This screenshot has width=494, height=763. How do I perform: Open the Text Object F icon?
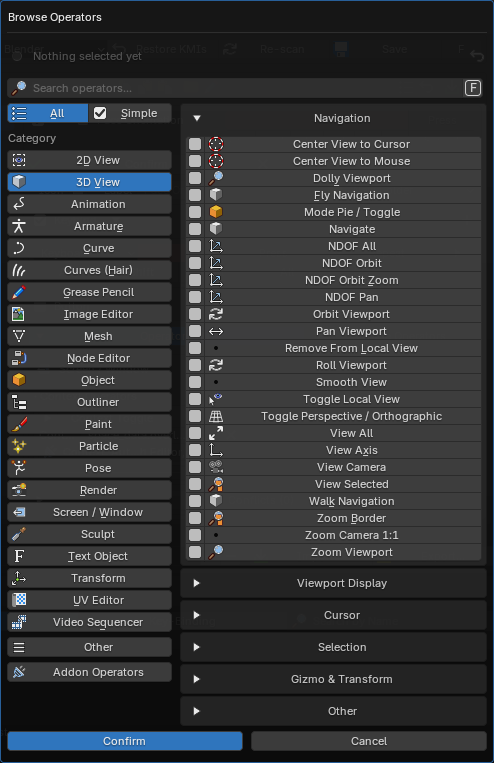point(19,556)
